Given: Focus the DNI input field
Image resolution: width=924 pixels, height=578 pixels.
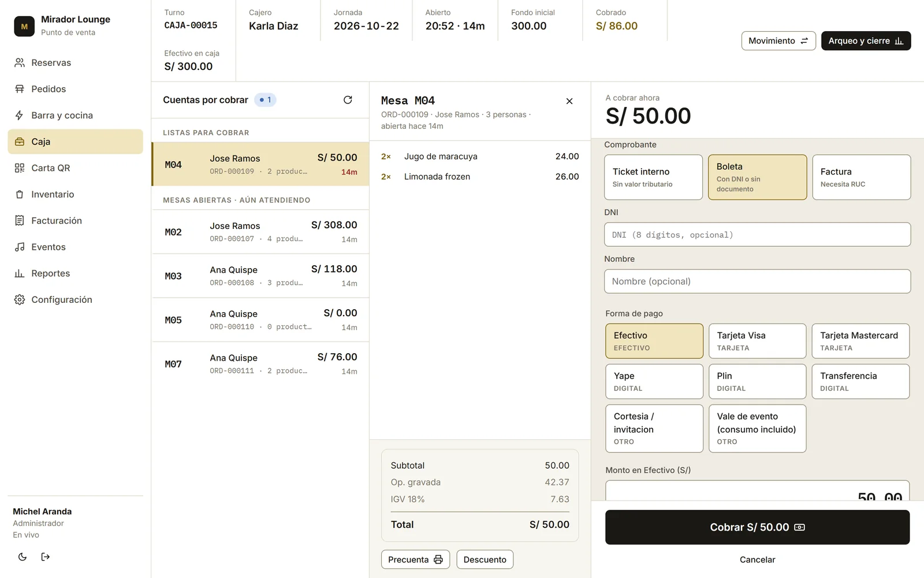Looking at the screenshot, I should 758,235.
